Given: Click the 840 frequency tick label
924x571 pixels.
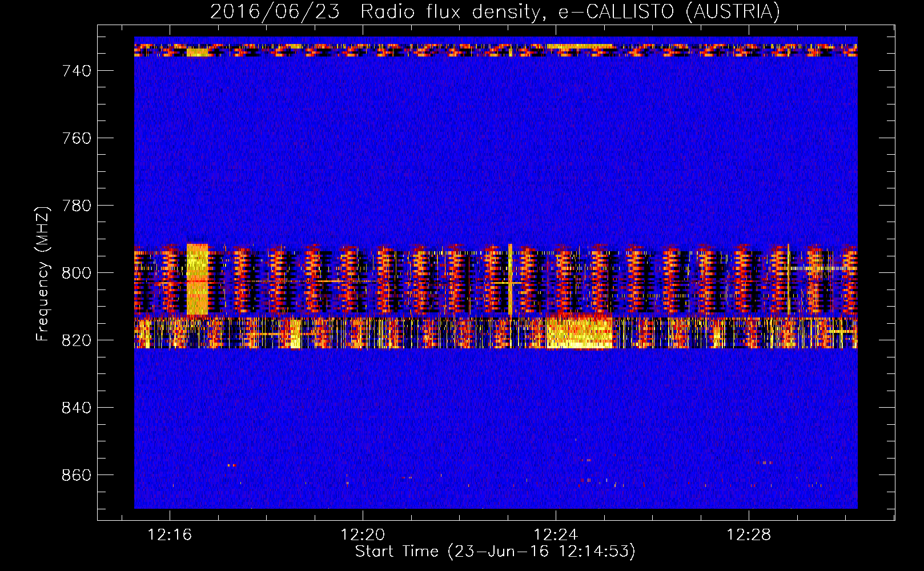Looking at the screenshot, I should click(x=77, y=408).
